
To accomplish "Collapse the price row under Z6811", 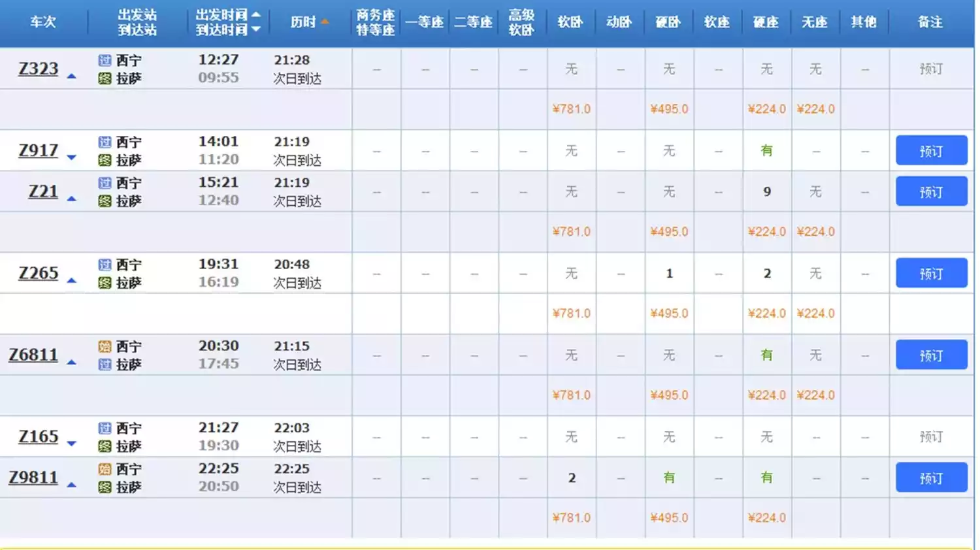I will [72, 362].
